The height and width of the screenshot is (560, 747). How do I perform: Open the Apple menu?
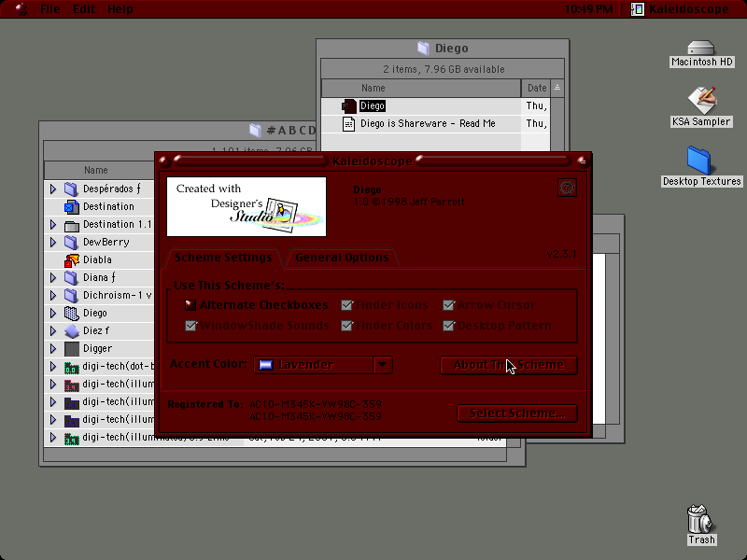pyautogui.click(x=21, y=9)
